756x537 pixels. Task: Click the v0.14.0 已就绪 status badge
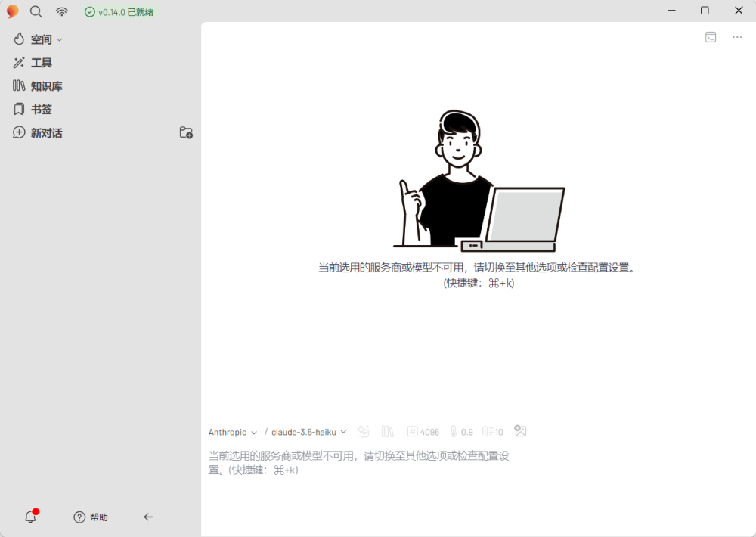coord(119,11)
